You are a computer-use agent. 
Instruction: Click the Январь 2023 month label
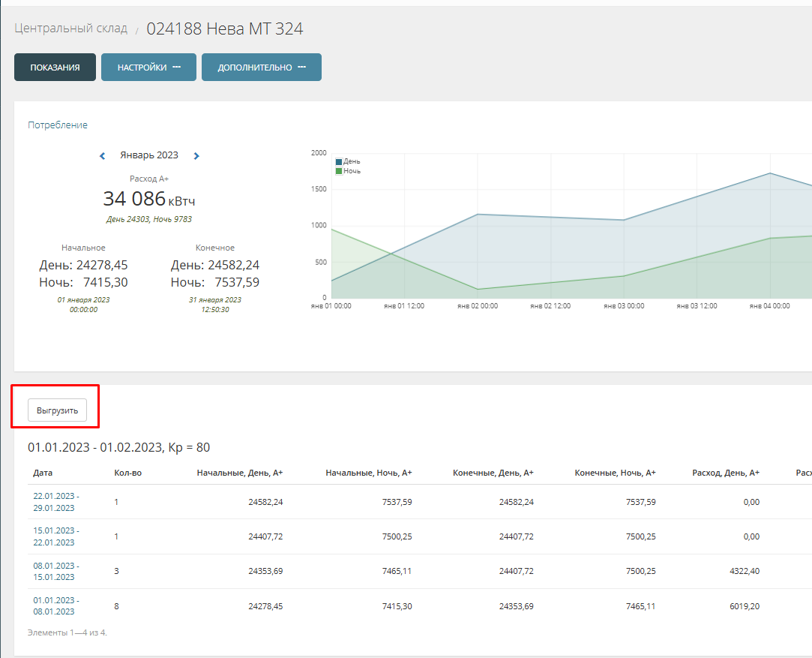(x=149, y=155)
